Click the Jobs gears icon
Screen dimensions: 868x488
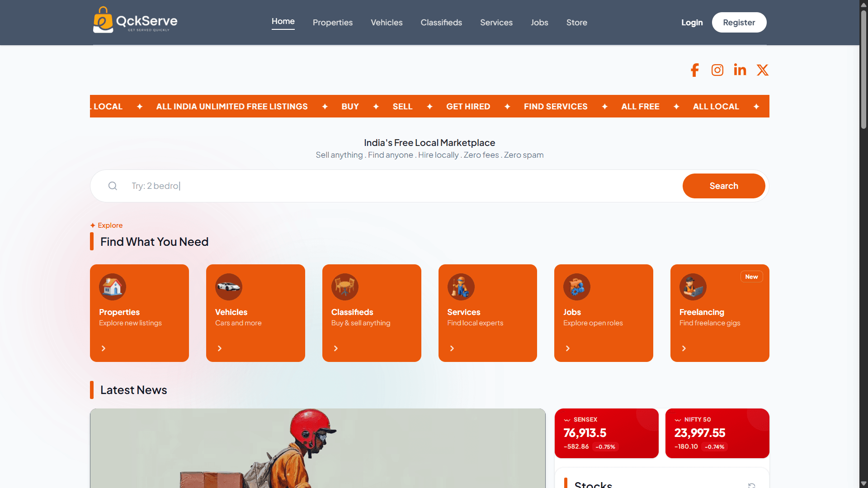coord(577,287)
